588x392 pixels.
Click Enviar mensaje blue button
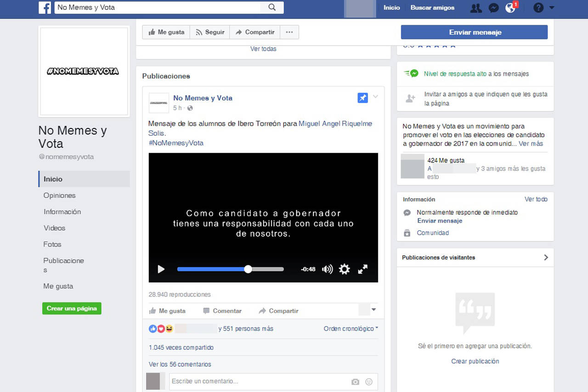[474, 32]
